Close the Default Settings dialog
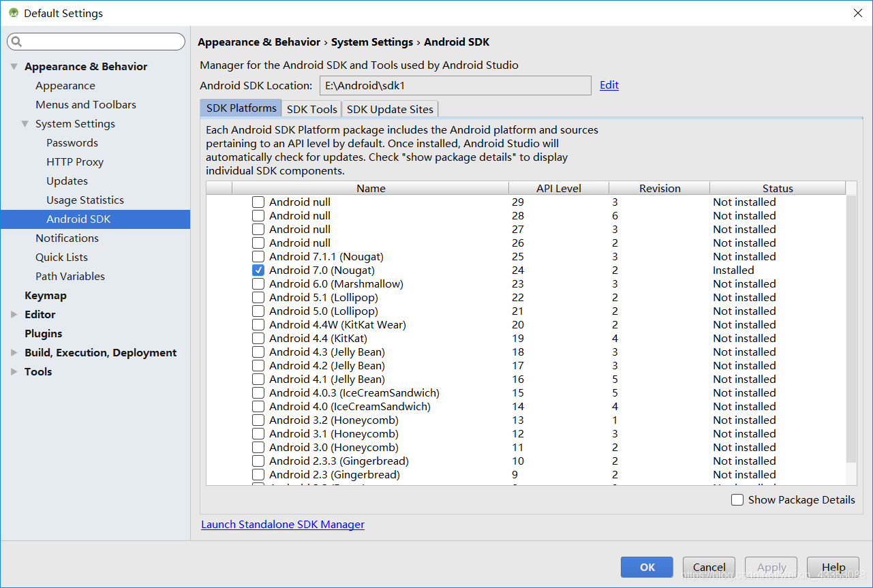Image resolution: width=873 pixels, height=588 pixels. [857, 13]
